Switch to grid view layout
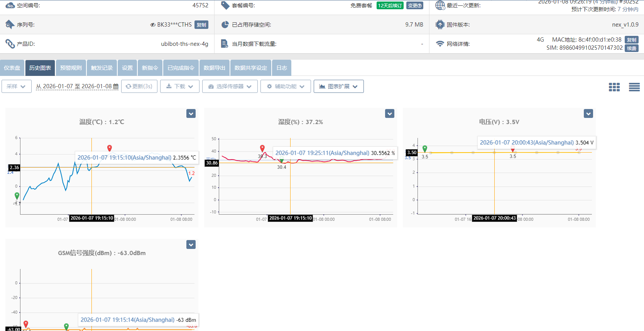The width and height of the screenshot is (644, 331). (614, 87)
